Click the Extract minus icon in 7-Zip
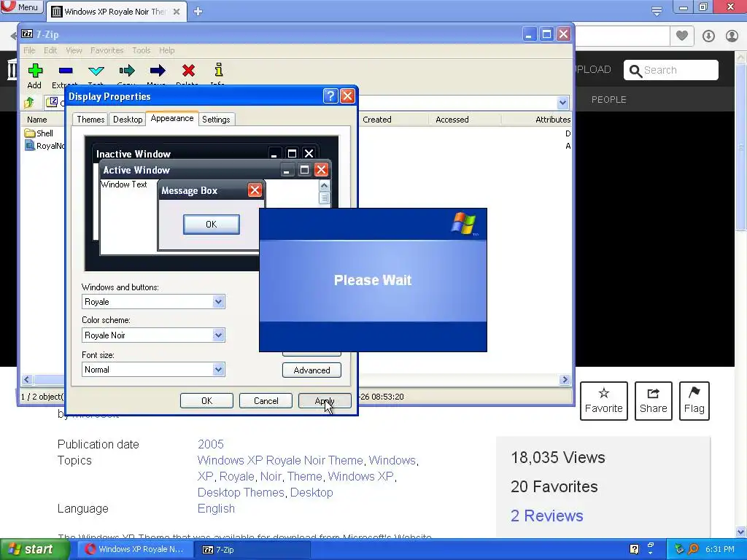This screenshot has height=560, width=747. [x=66, y=71]
